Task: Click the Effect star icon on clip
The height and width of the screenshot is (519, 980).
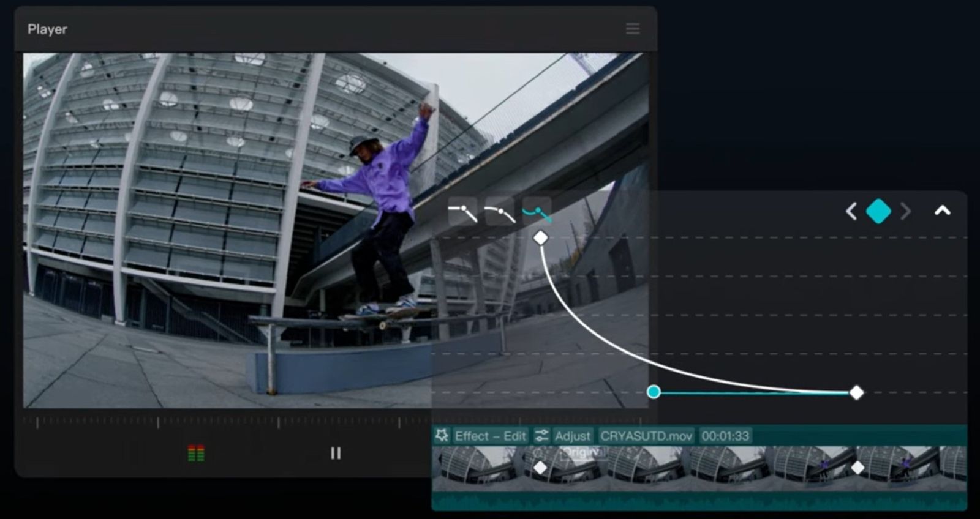Action: [x=442, y=435]
